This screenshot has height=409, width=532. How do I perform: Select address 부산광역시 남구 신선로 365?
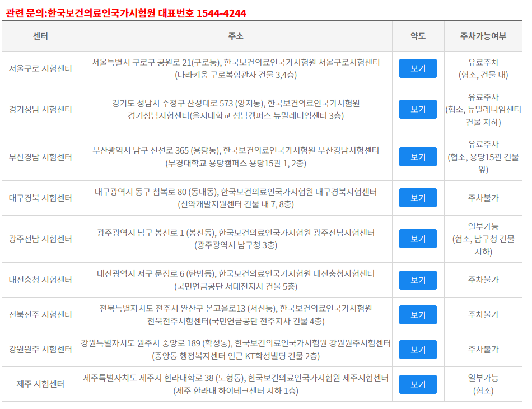(x=236, y=157)
